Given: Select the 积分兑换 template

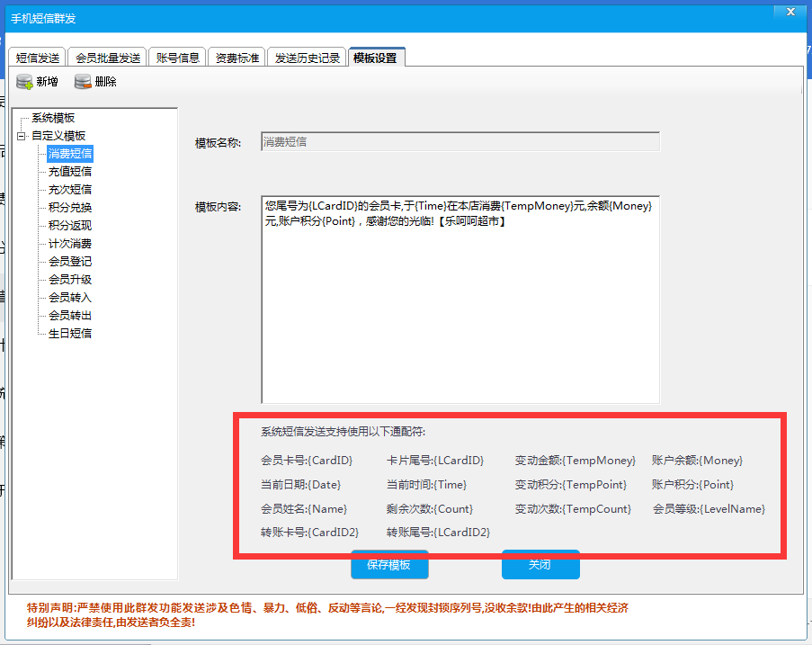Looking at the screenshot, I should point(70,208).
